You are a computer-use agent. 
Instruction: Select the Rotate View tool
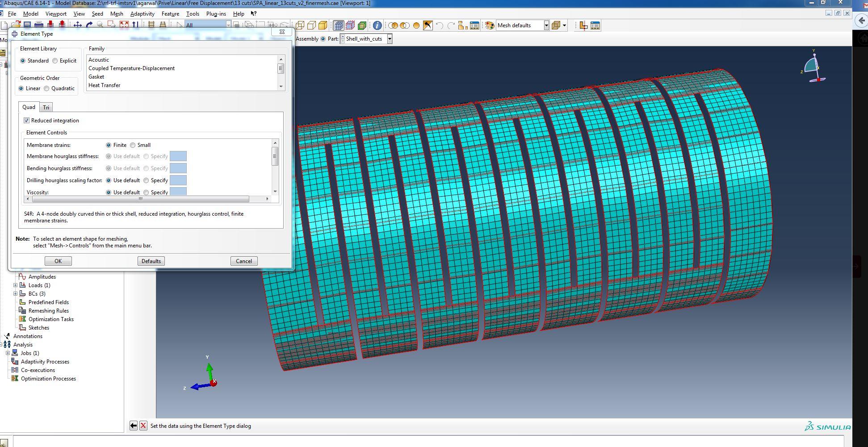tap(89, 25)
